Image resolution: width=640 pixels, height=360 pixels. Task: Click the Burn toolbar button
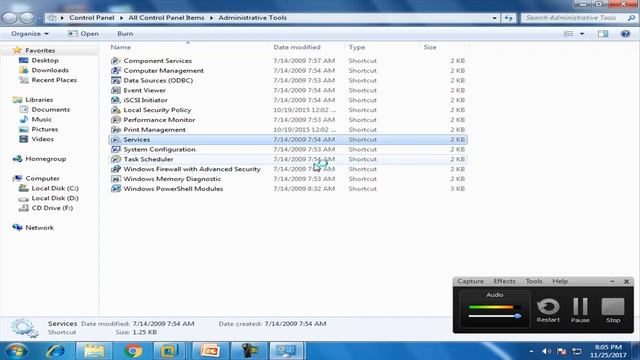pyautogui.click(x=125, y=34)
